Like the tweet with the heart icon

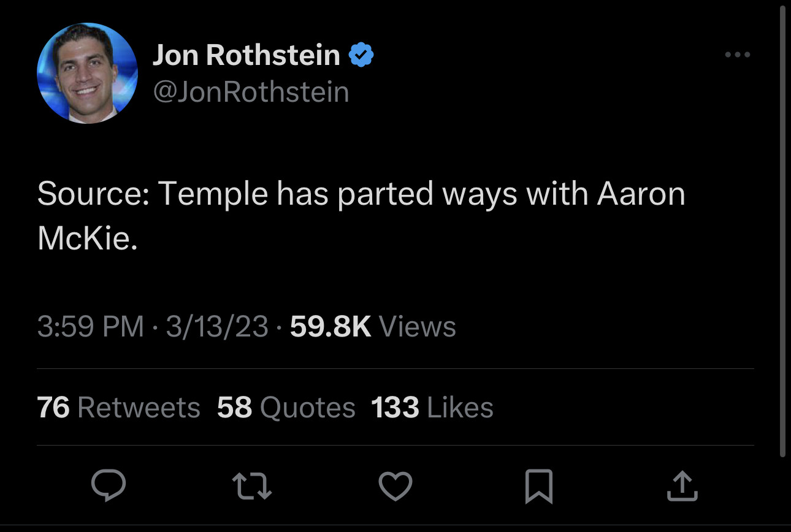coord(395,486)
